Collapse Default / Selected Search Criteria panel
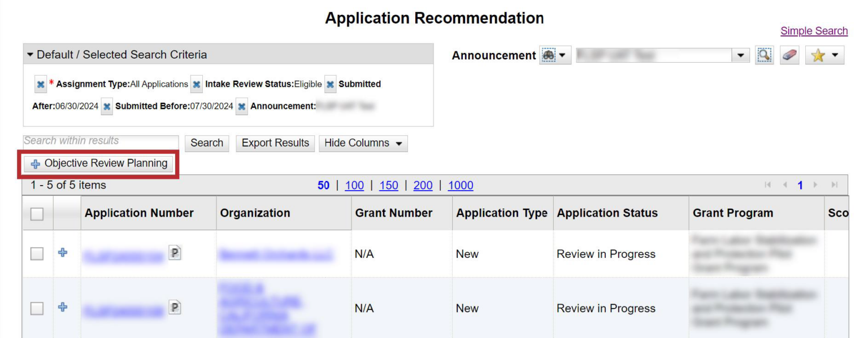Screen dimensions: 868x338 (x=31, y=55)
